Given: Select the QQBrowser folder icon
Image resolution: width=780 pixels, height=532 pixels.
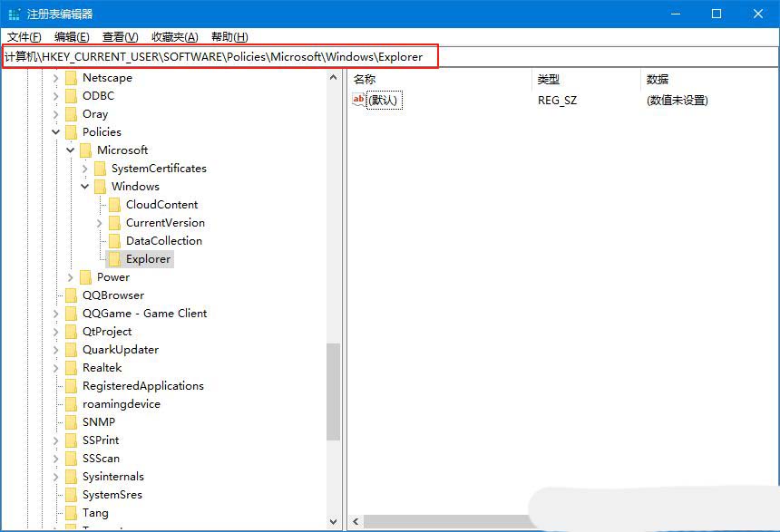Looking at the screenshot, I should point(72,295).
